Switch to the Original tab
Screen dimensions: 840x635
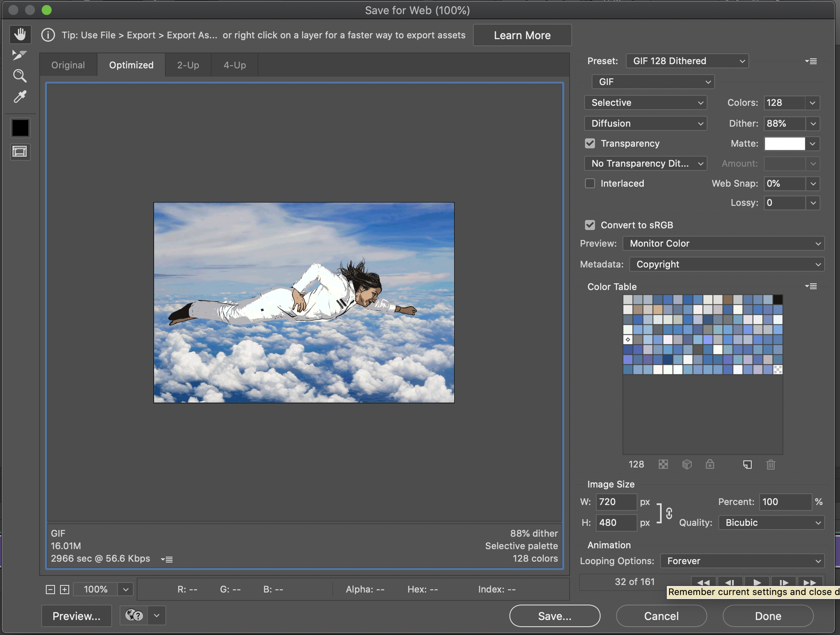[x=68, y=65]
